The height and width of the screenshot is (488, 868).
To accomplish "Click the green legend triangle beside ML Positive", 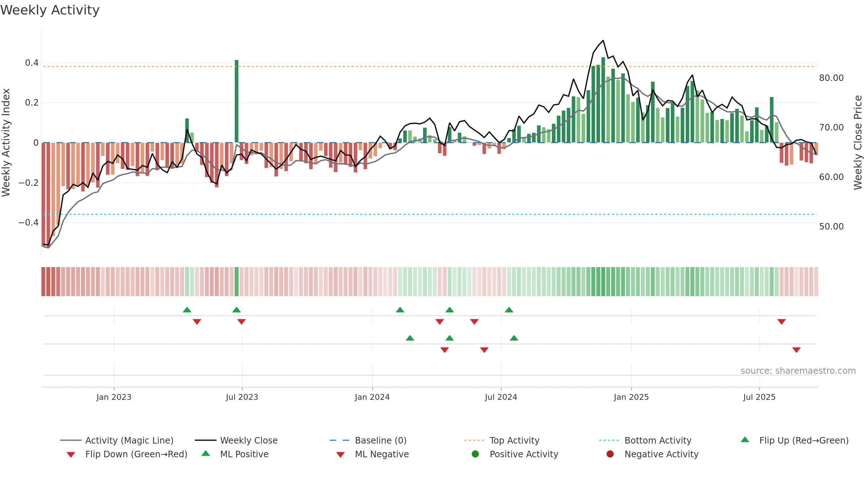I will [206, 453].
